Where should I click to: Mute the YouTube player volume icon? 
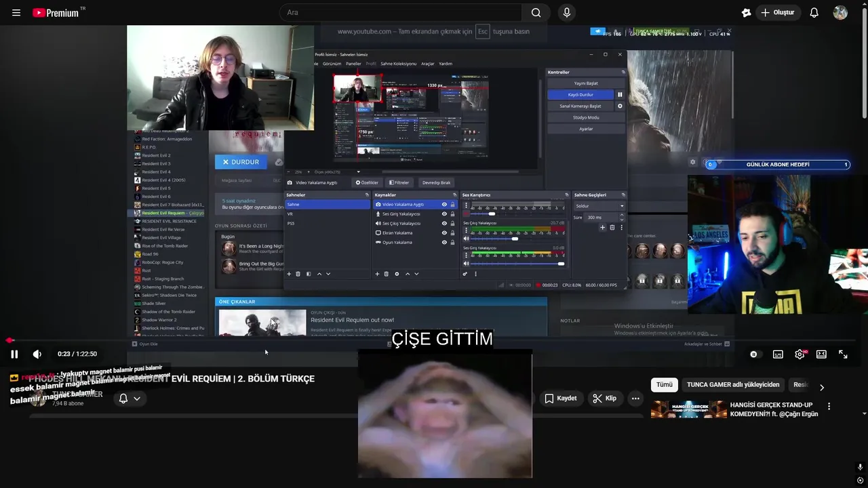coord(37,354)
